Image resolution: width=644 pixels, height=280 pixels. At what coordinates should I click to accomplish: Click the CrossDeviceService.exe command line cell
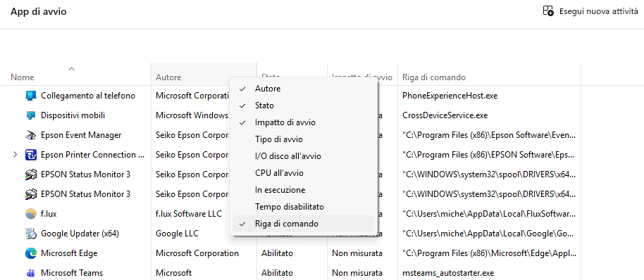tap(445, 115)
